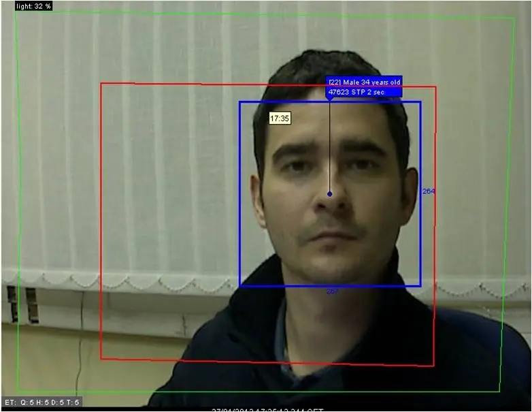Click the 264 height value beside blue box
The image size is (532, 412).
(x=429, y=191)
